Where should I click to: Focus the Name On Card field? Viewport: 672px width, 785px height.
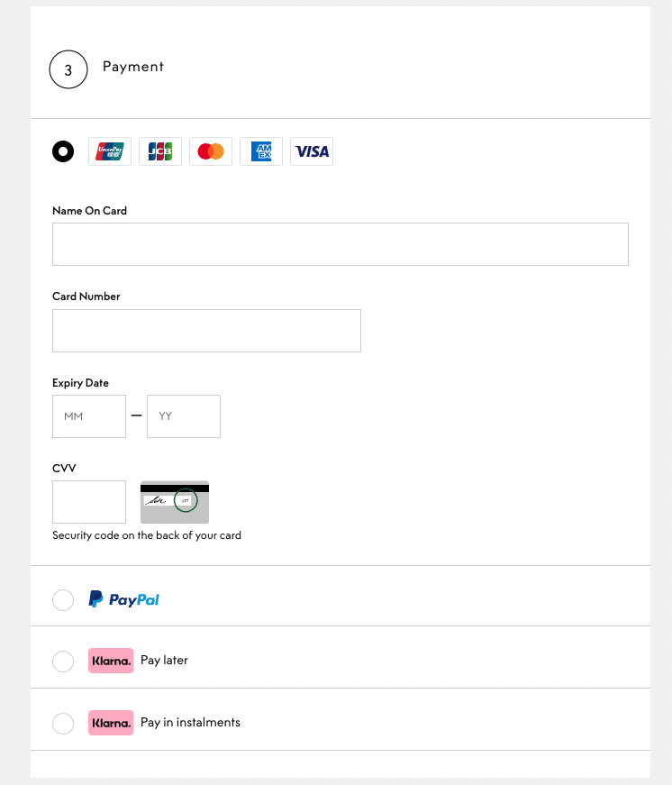(x=340, y=244)
